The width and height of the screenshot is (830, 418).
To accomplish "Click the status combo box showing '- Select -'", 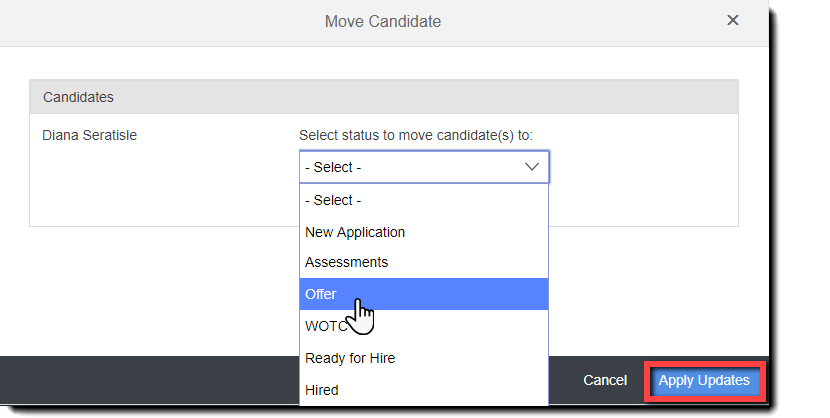I will tap(412, 167).
